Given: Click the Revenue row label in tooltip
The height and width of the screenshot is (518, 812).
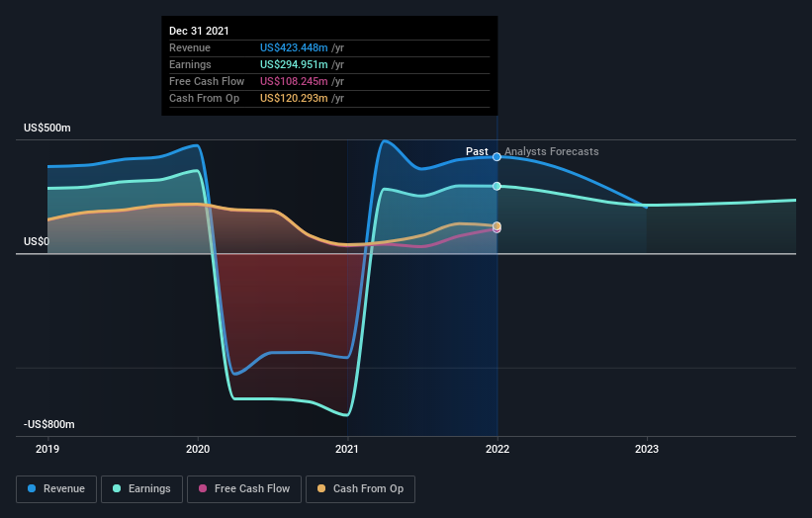Looking at the screenshot, I should click(x=190, y=47).
